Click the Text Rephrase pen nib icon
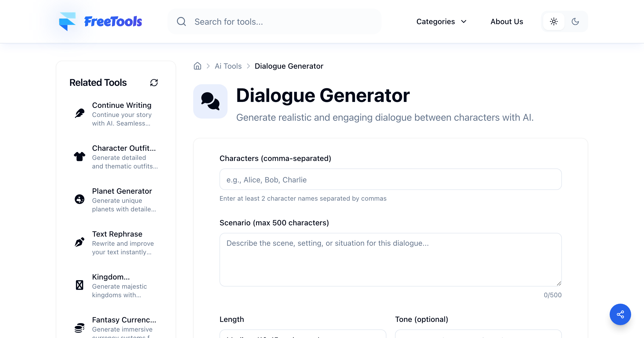 [x=79, y=242]
